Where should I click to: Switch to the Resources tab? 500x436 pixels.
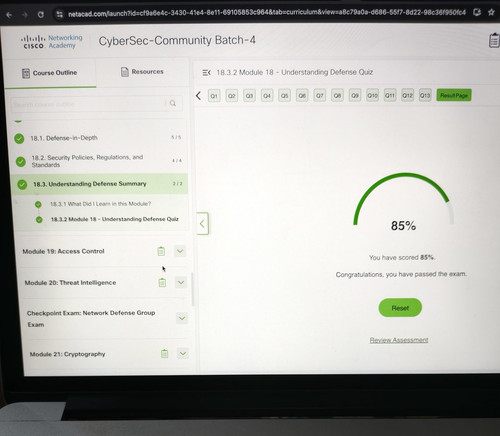(x=142, y=72)
